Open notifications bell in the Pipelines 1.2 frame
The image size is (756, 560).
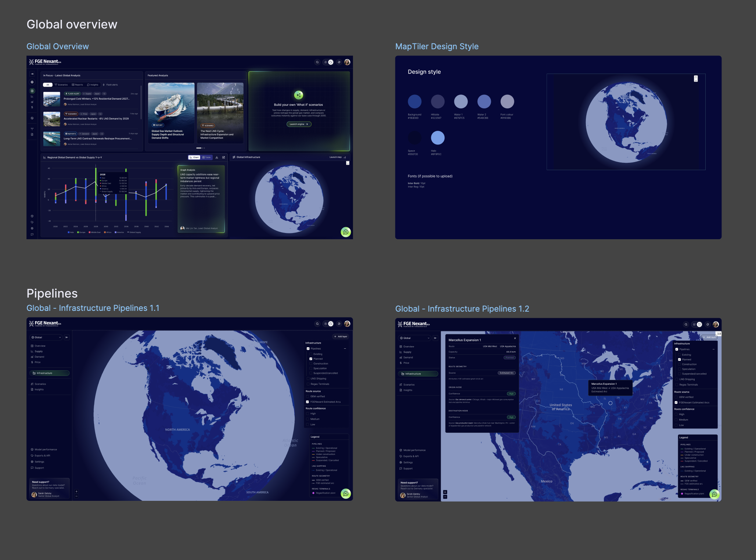click(x=708, y=324)
